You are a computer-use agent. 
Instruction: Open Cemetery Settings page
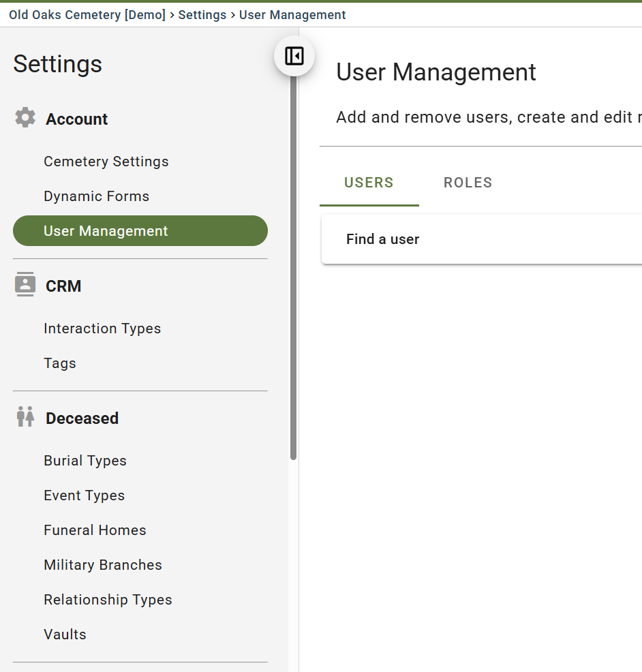pyautogui.click(x=106, y=162)
